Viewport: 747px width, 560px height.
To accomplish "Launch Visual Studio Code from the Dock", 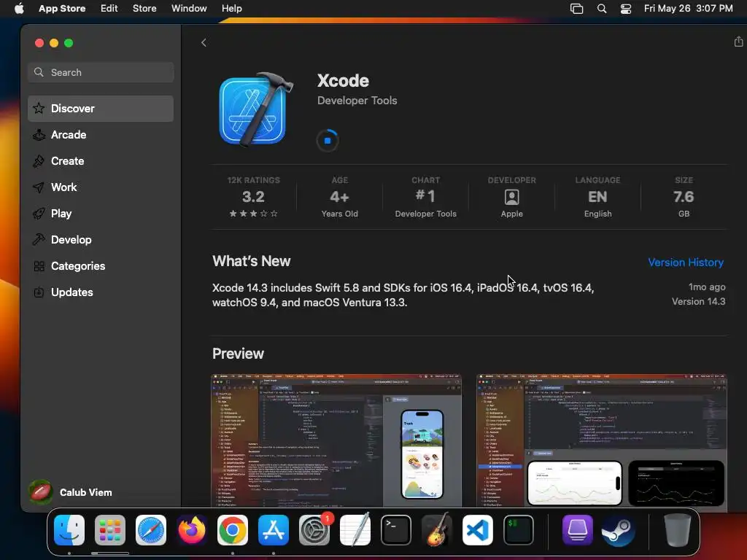I will (x=477, y=530).
